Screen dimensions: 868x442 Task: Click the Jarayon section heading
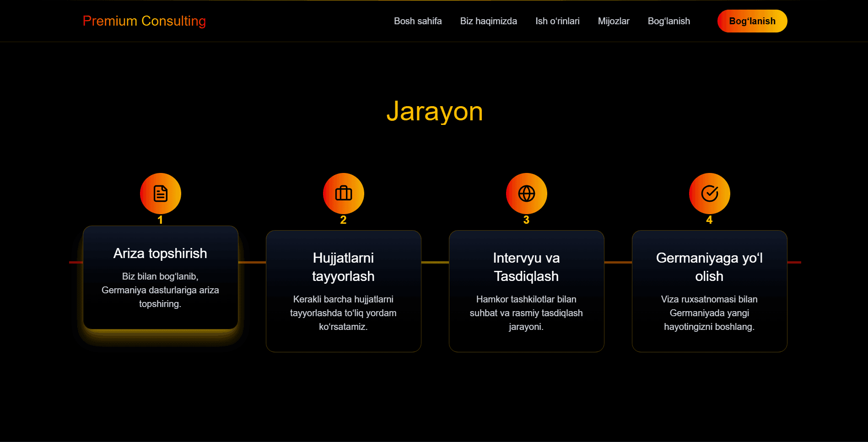(435, 111)
